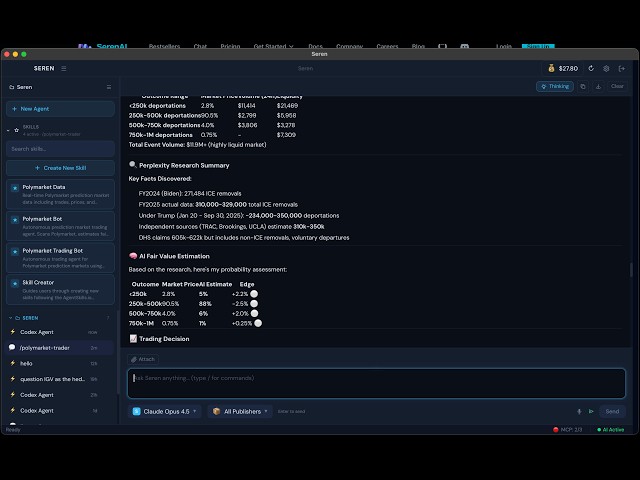Open the Seren folder panel menu icon
This screenshot has width=640, height=480.
(109, 87)
